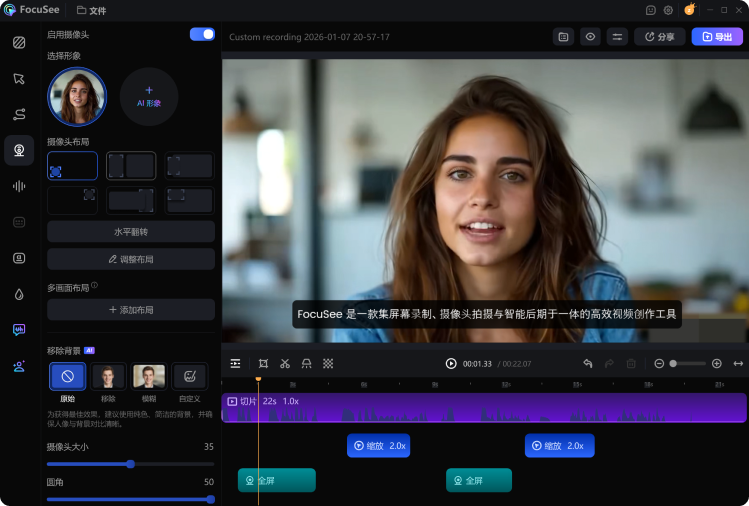
Task: Open the adjustment sliders icon in header
Action: [617, 37]
